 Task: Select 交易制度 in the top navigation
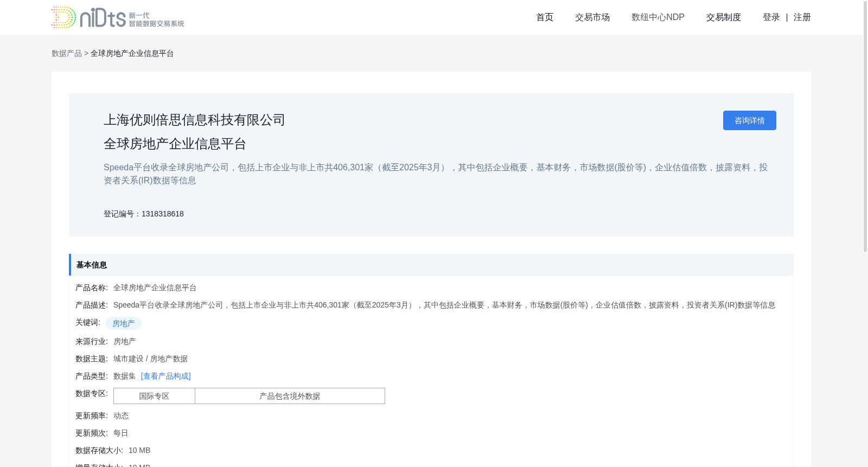[724, 17]
